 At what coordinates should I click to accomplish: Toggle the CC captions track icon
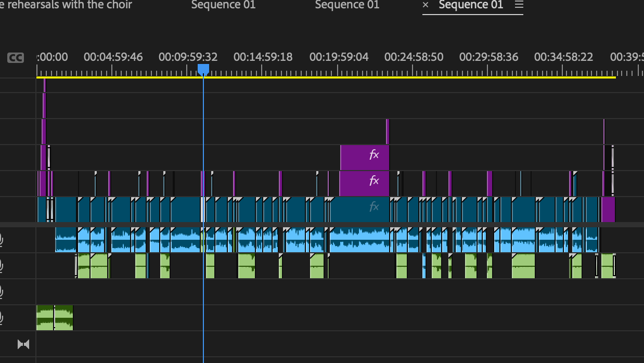(16, 58)
